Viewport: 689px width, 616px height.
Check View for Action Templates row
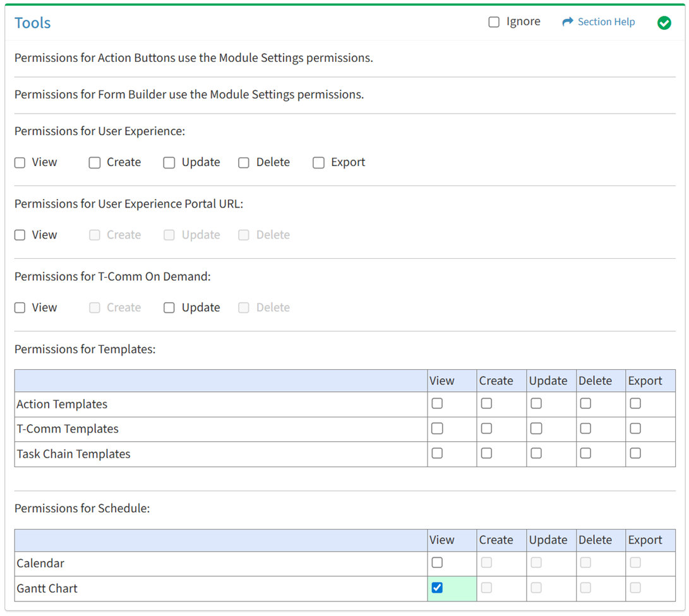click(x=437, y=403)
